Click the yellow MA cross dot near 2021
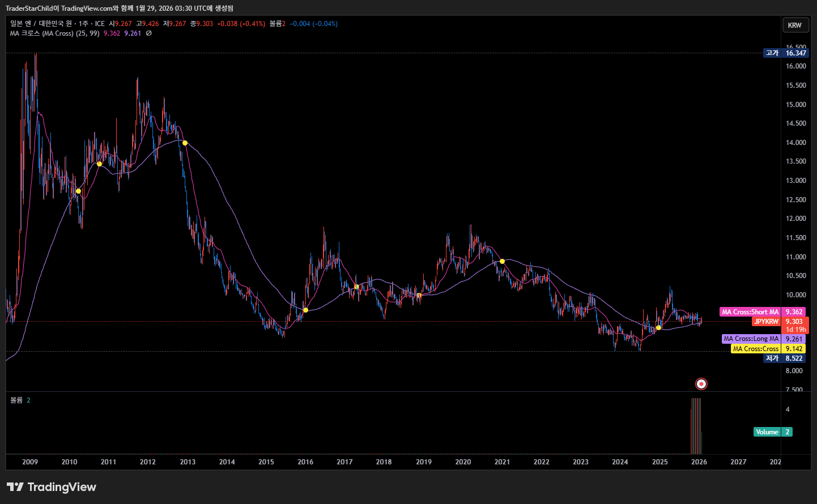Image resolution: width=817 pixels, height=504 pixels. point(502,261)
